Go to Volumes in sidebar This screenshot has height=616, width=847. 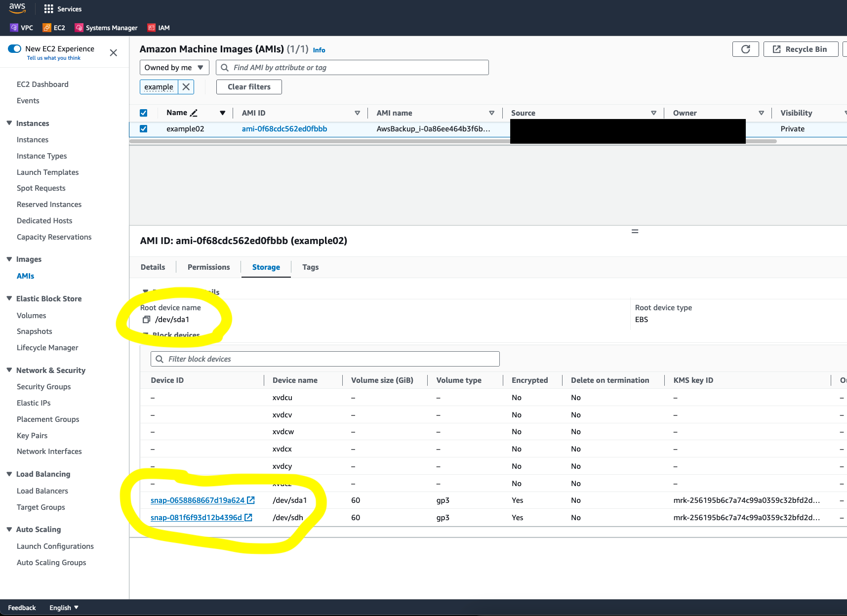[x=32, y=316]
